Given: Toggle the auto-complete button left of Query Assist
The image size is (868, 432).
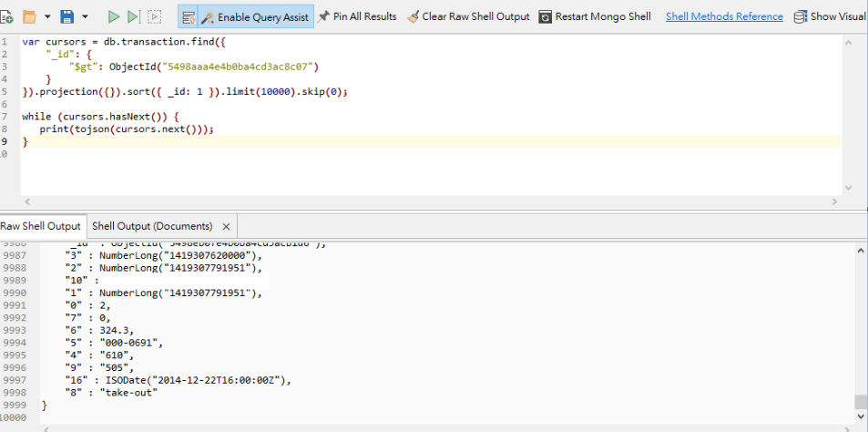Looking at the screenshot, I should [x=189, y=16].
